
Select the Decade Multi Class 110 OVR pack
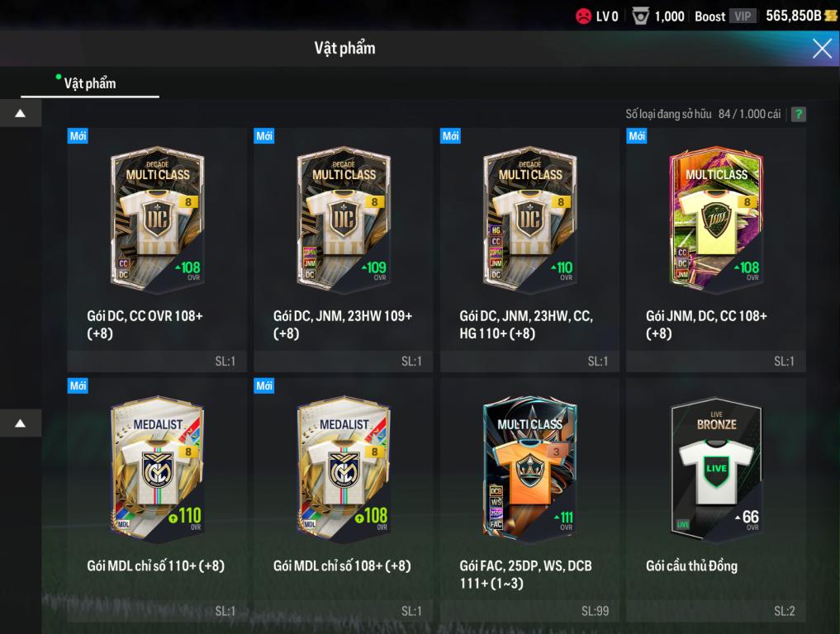coord(529,249)
